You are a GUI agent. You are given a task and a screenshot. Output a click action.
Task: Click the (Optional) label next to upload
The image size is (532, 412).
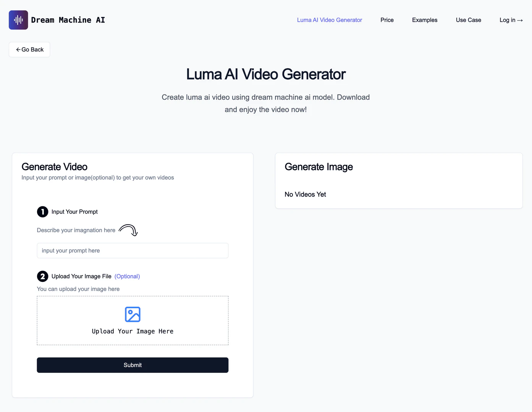(127, 276)
